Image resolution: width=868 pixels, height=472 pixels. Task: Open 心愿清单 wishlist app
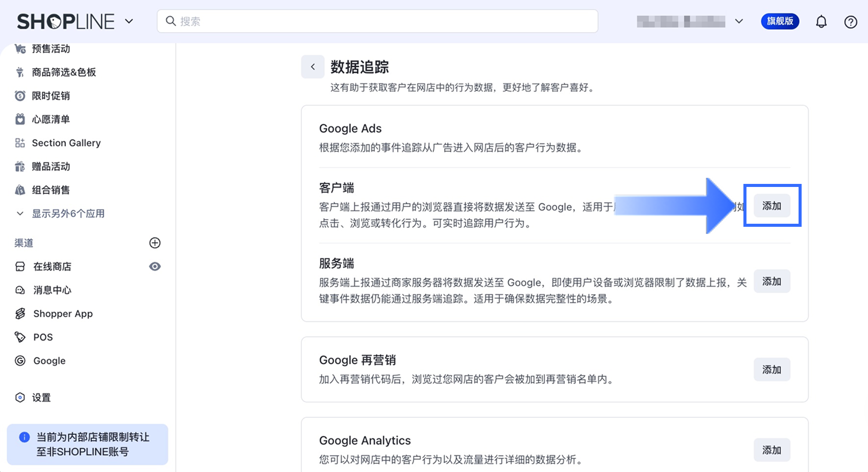(51, 119)
